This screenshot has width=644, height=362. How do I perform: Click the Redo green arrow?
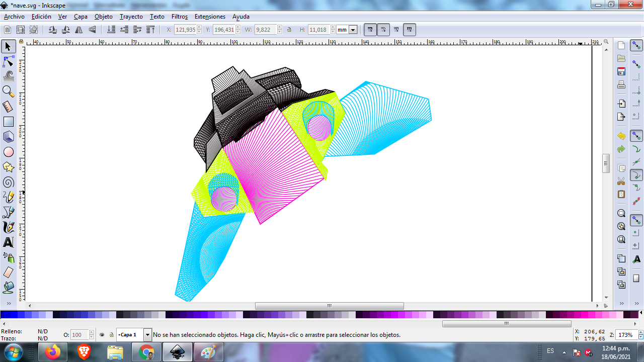pyautogui.click(x=621, y=149)
